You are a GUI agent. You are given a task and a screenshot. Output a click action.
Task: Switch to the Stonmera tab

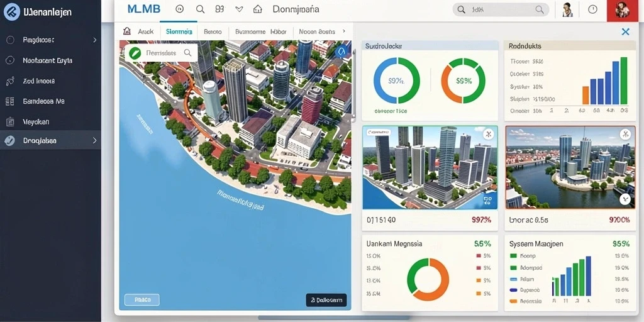[179, 31]
